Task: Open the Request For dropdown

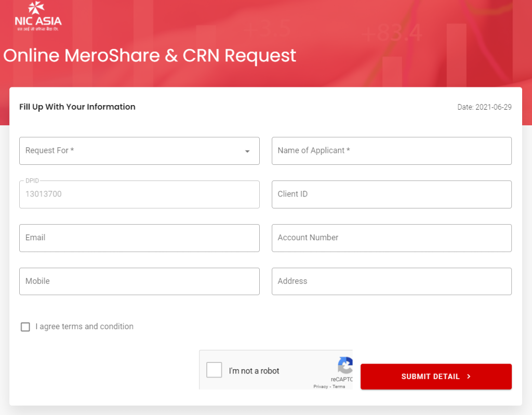Action: pyautogui.click(x=139, y=151)
